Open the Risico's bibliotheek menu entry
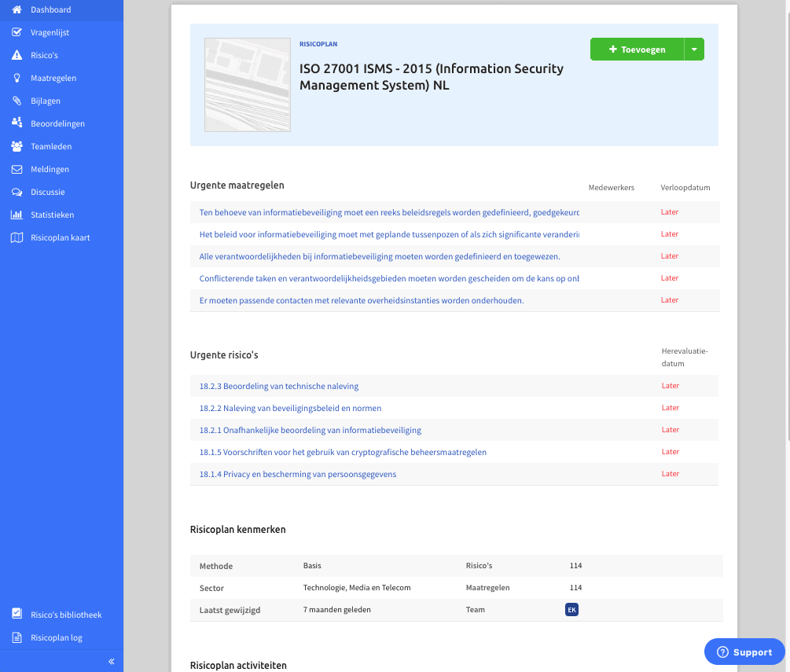The width and height of the screenshot is (790, 672). [67, 615]
